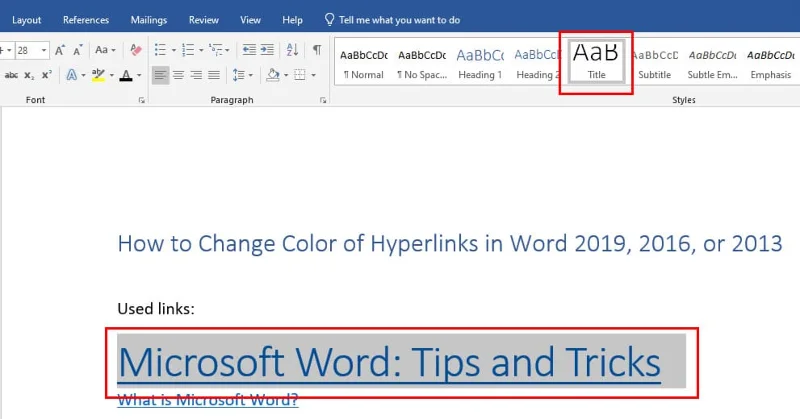Viewport: 800px width, 419px height.
Task: Click Tell me what you want to do
Action: [x=399, y=20]
